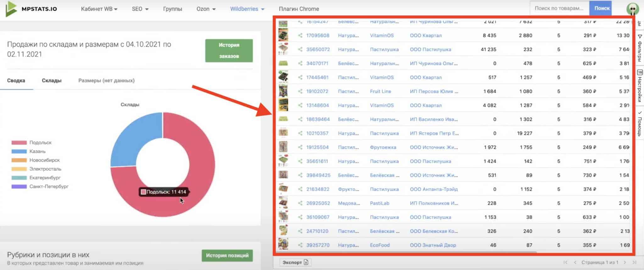
Task: Expand the SEO dropdown menu
Action: tap(140, 9)
